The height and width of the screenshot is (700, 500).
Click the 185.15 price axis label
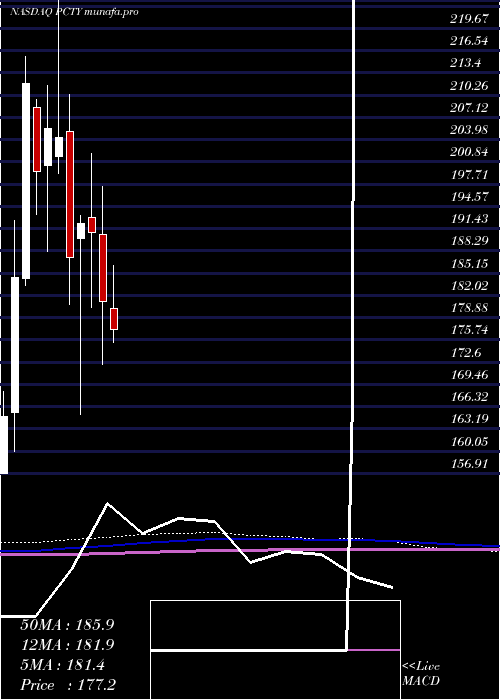tap(469, 263)
